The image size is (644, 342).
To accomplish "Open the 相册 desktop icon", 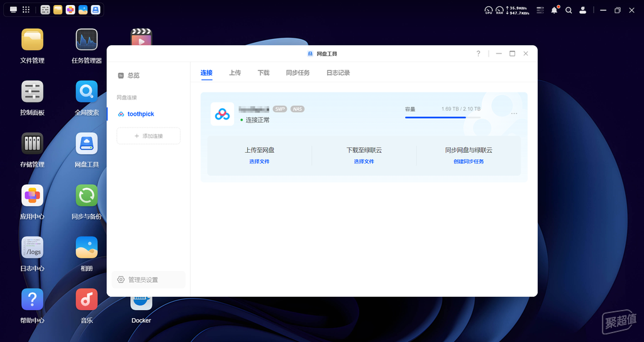I will pos(87,248).
